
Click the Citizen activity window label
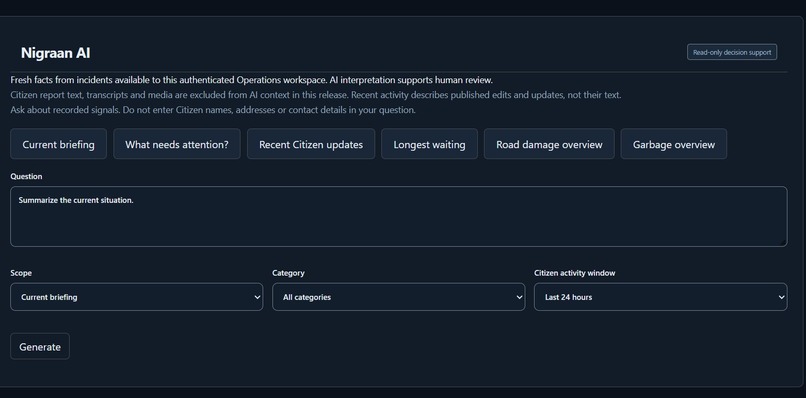pos(575,273)
